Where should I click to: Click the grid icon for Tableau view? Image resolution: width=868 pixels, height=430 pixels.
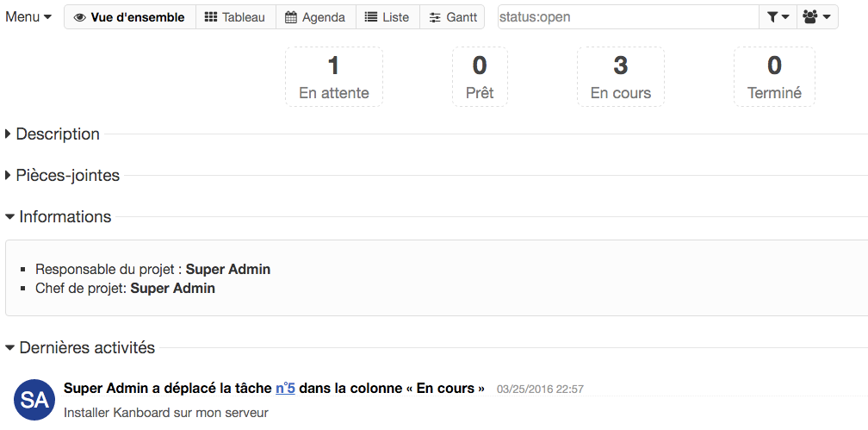pyautogui.click(x=210, y=17)
